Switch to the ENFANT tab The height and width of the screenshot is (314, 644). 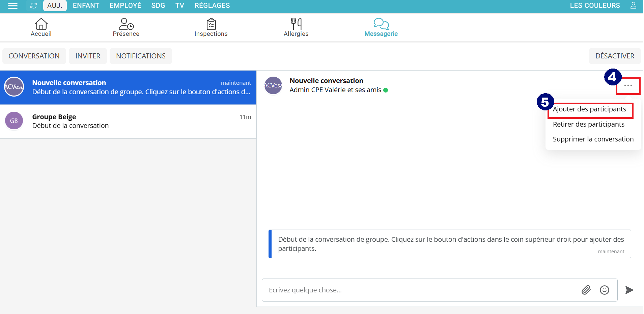pyautogui.click(x=86, y=6)
